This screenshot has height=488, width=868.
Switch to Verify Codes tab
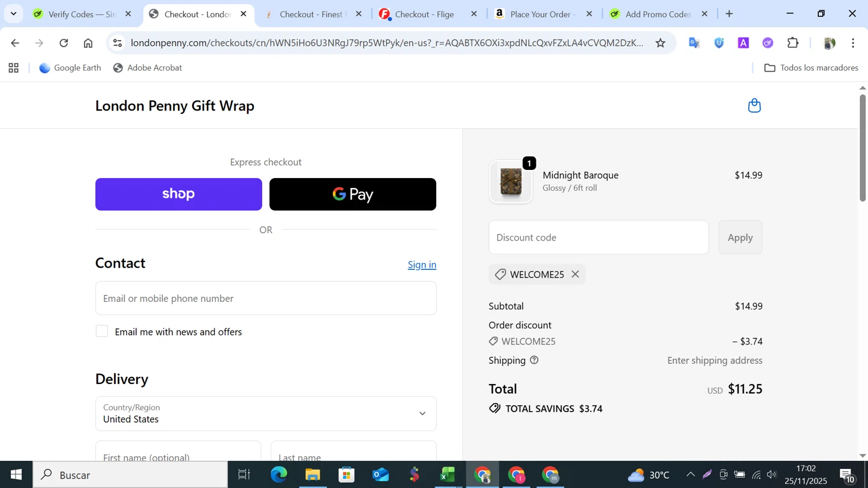coord(82,14)
